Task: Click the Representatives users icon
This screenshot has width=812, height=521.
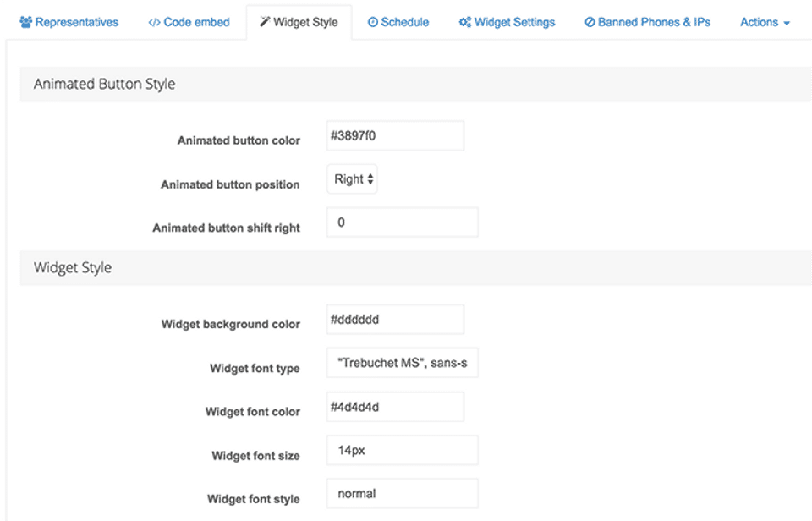Action: (x=25, y=22)
